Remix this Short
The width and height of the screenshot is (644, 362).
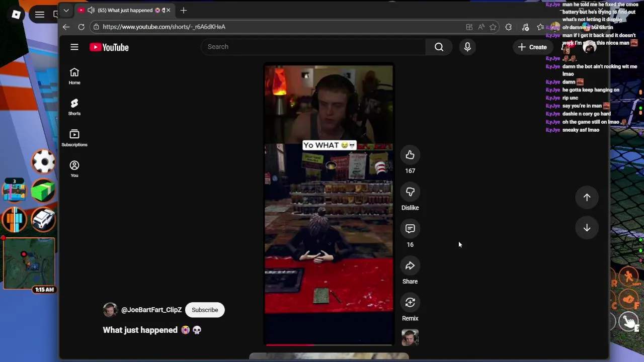(410, 302)
